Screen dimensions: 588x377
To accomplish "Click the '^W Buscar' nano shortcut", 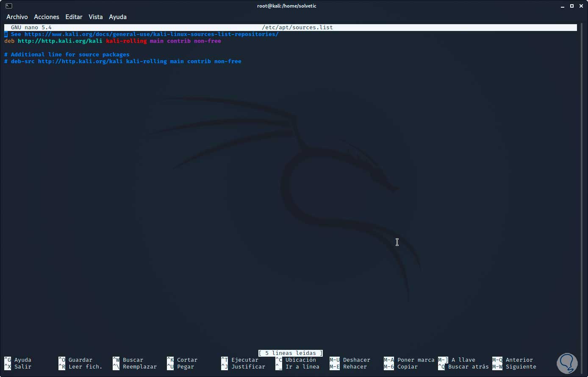I will point(128,360).
